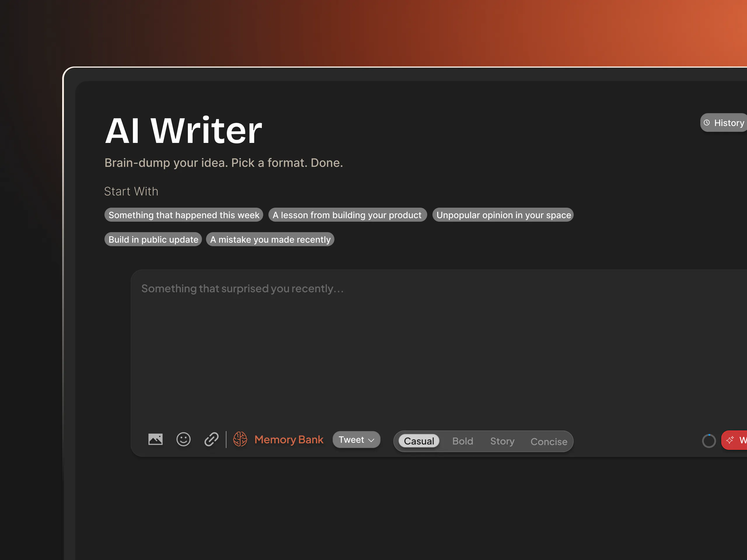Open the emoji picker smiley icon
Screen dimensions: 747x560
pyautogui.click(x=183, y=440)
